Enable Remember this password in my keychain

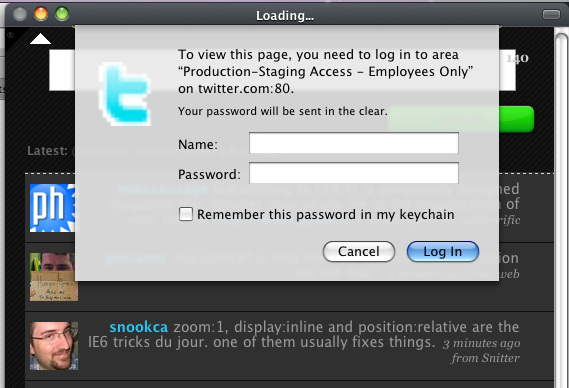(186, 214)
